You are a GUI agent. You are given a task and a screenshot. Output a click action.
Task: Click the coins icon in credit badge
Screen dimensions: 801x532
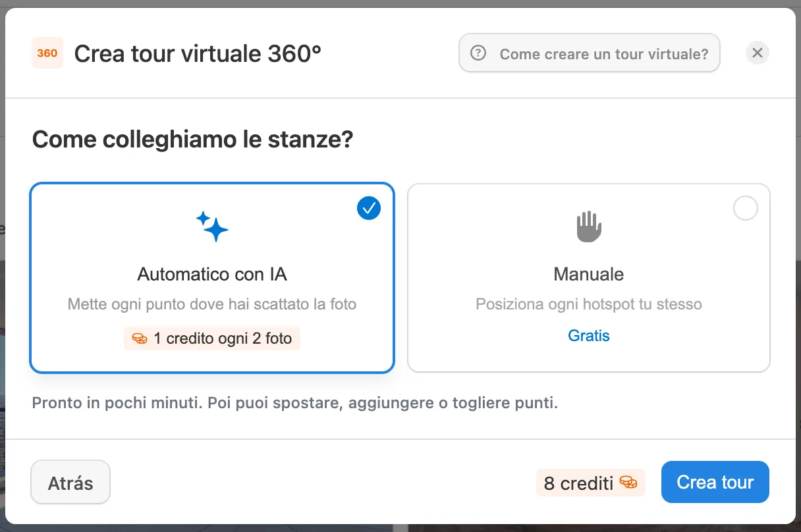[140, 338]
